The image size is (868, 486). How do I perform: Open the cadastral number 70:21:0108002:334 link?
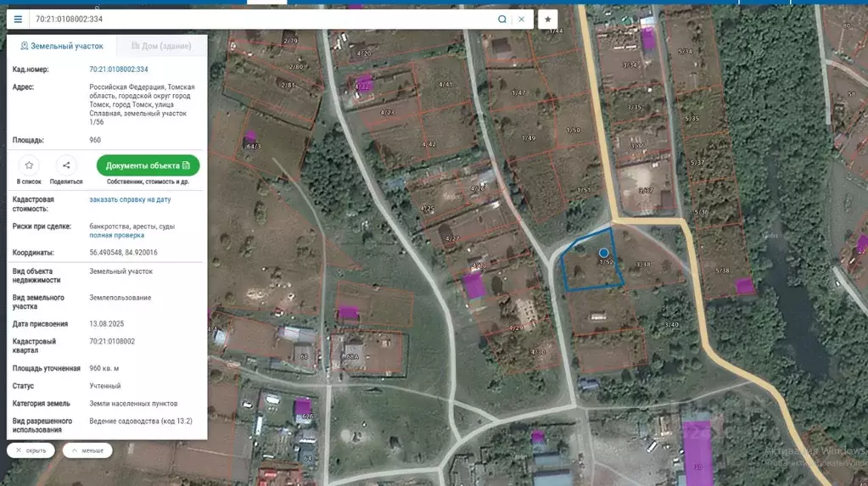(119, 70)
